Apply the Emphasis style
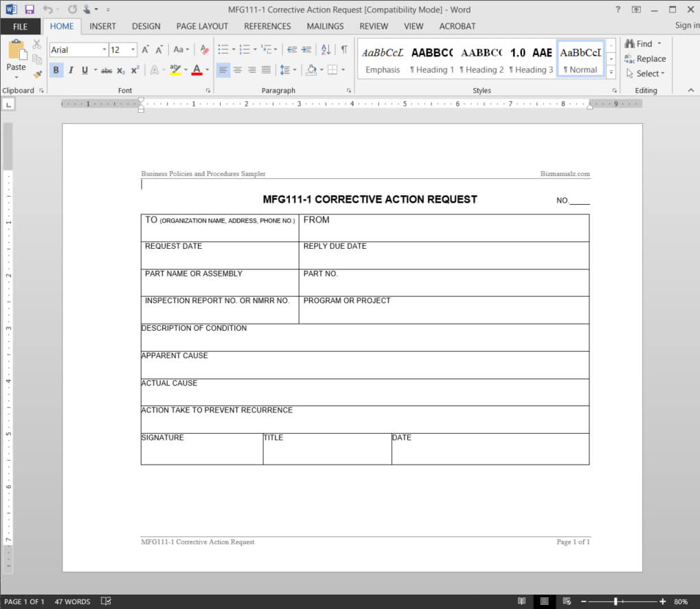This screenshot has height=609, width=700. 383,60
